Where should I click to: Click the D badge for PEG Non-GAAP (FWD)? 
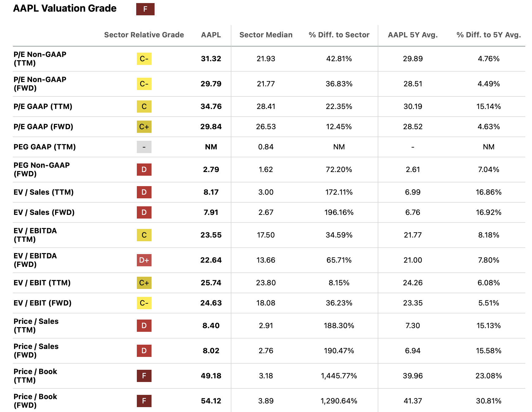tap(144, 170)
